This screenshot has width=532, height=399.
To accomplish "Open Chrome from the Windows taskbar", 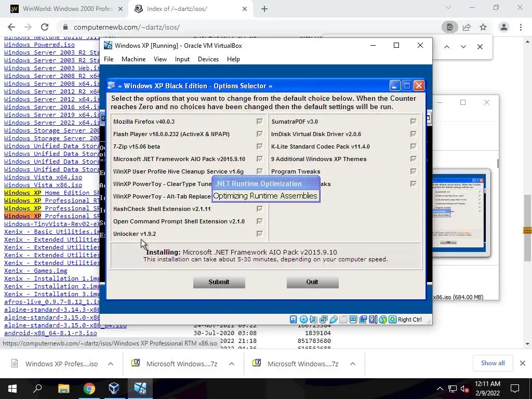I will click(89, 389).
